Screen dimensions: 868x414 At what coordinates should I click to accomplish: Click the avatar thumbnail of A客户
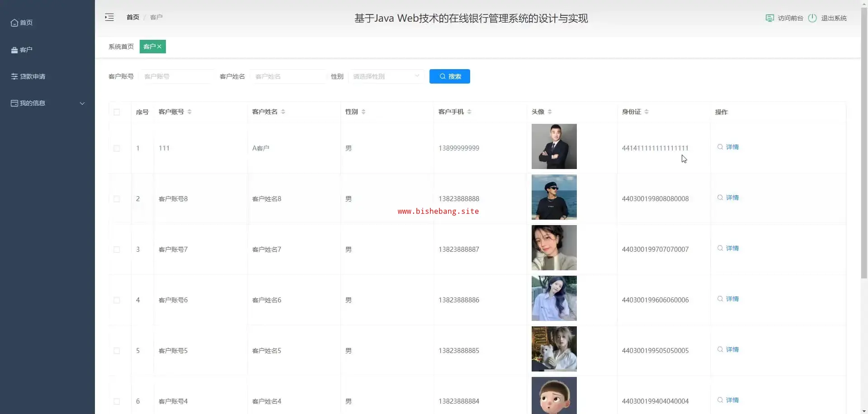pos(554,146)
